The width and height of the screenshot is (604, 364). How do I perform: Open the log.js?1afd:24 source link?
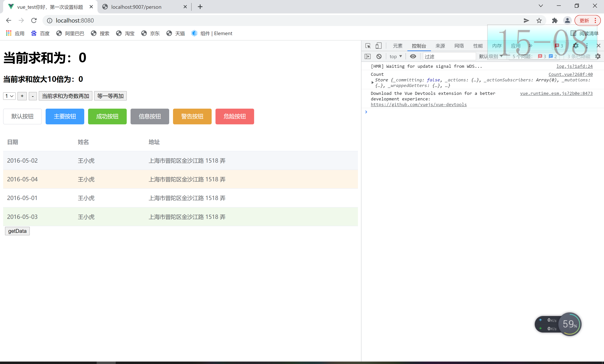coord(574,66)
